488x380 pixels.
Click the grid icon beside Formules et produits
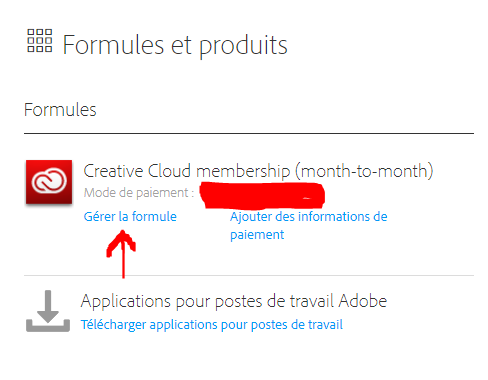[40, 40]
